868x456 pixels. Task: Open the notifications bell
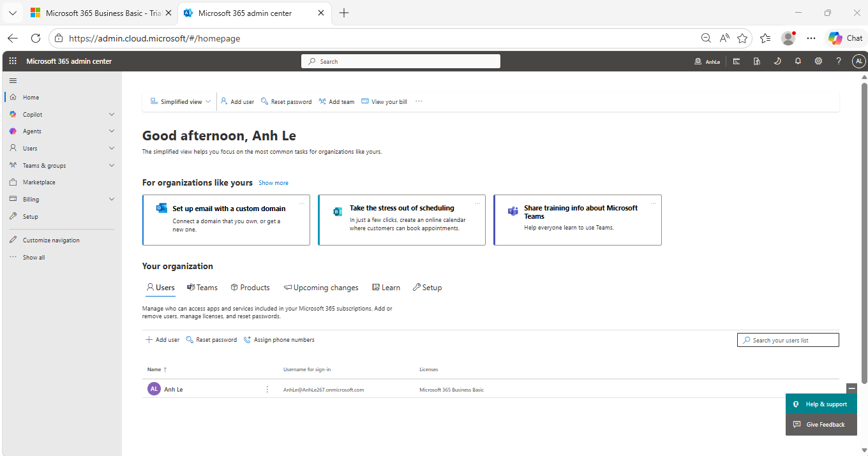coord(798,61)
